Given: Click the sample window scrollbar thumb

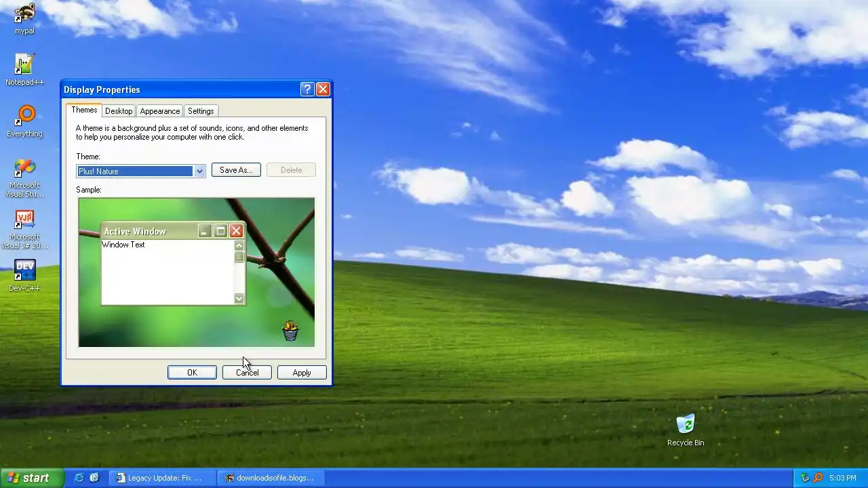Looking at the screenshot, I should [x=239, y=257].
